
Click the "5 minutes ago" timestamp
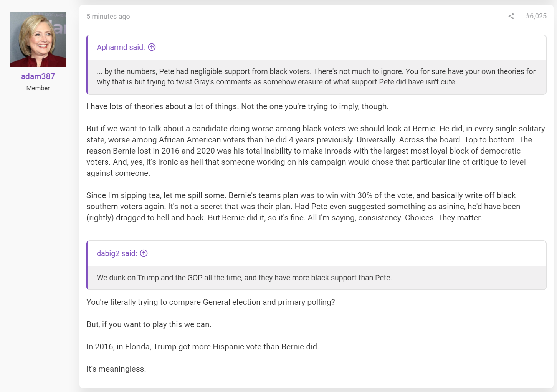(x=108, y=17)
